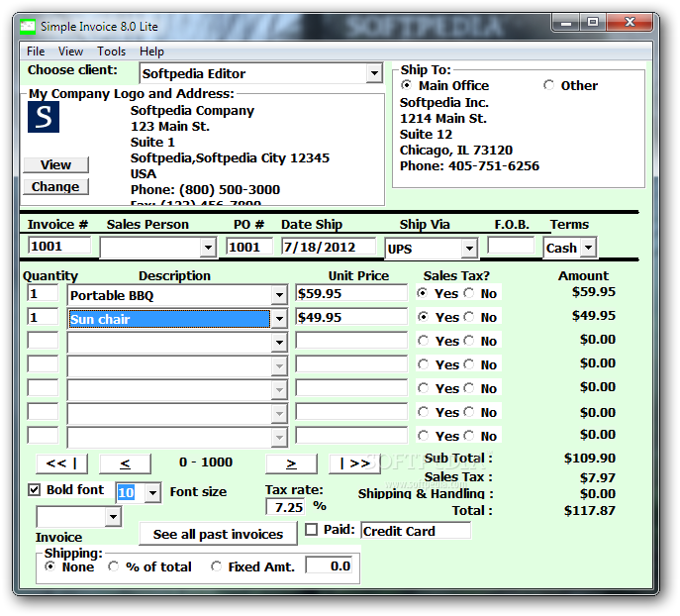This screenshot has width=680, height=616.
Task: Select Fixed Amt. shipping option
Action: click(216, 566)
